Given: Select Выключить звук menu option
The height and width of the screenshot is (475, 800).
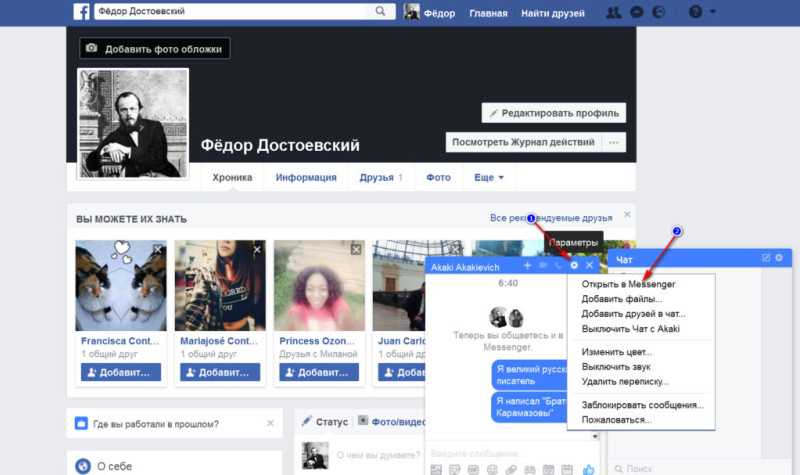Looking at the screenshot, I should click(616, 366).
